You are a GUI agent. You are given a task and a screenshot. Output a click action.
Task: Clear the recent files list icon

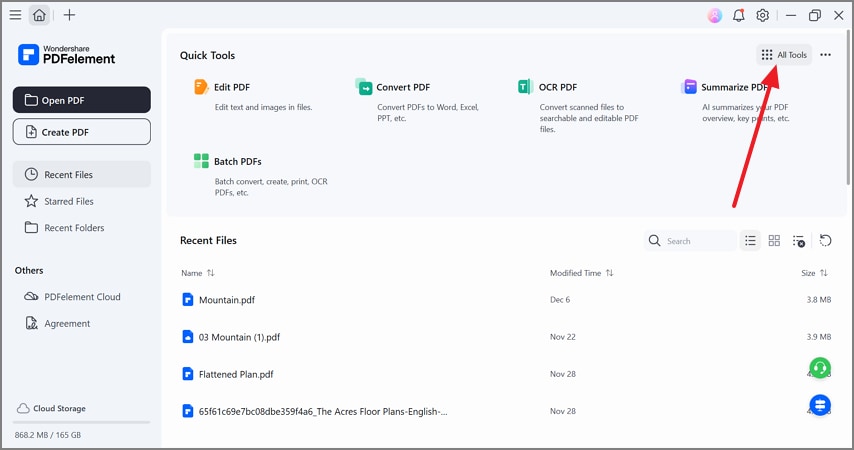tap(798, 241)
